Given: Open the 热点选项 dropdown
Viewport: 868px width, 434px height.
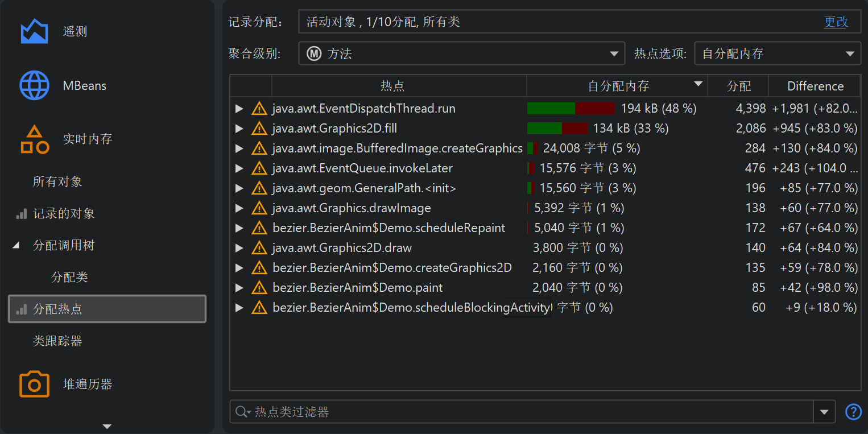Looking at the screenshot, I should [x=849, y=54].
